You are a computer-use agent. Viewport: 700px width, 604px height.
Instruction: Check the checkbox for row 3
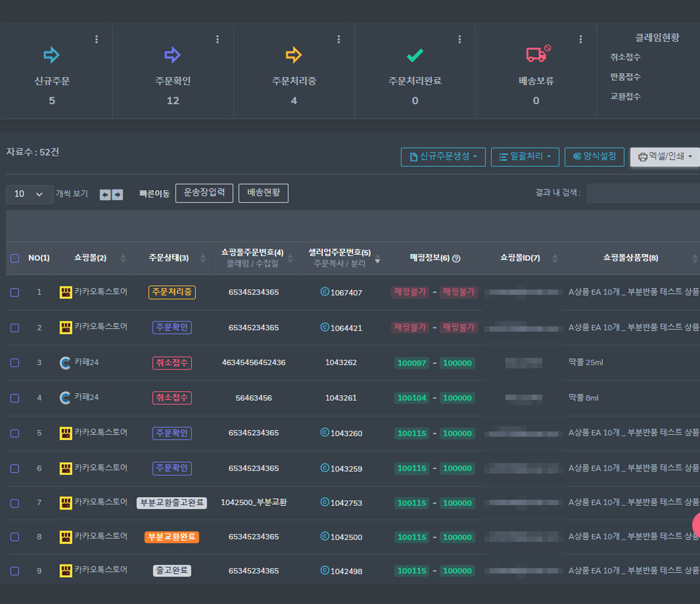click(x=15, y=363)
